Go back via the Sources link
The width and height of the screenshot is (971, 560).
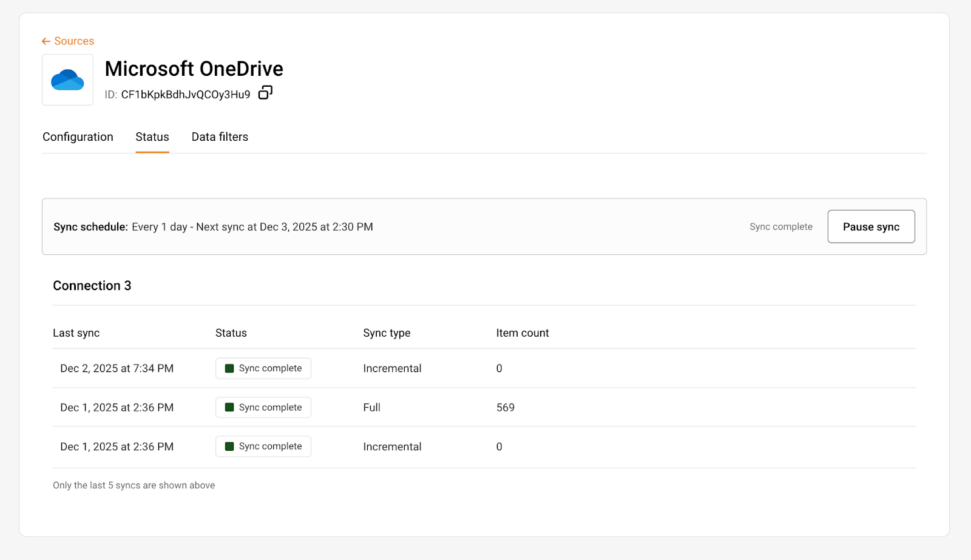[x=74, y=41]
